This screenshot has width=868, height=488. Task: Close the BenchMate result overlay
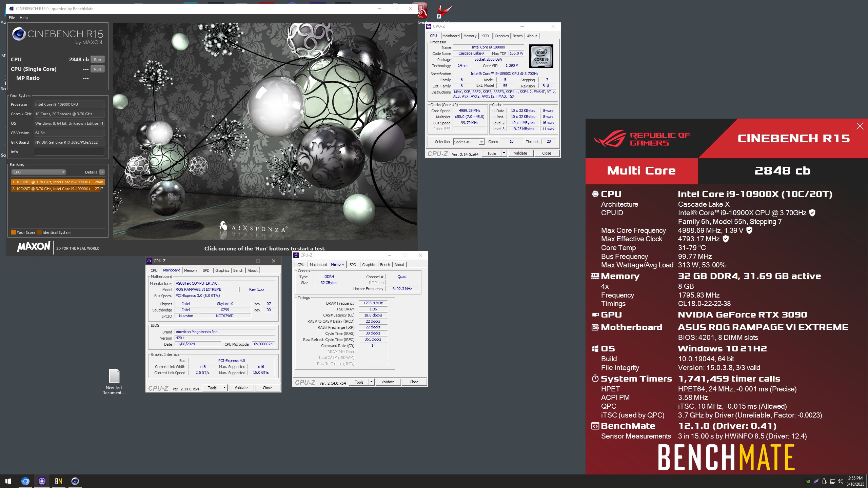860,126
